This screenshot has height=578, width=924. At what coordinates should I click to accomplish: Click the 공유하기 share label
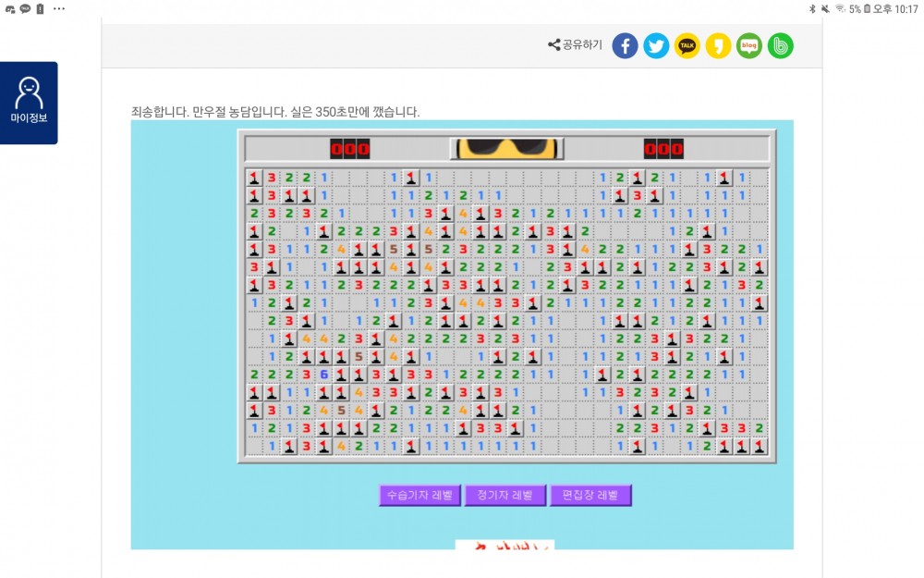pos(575,44)
